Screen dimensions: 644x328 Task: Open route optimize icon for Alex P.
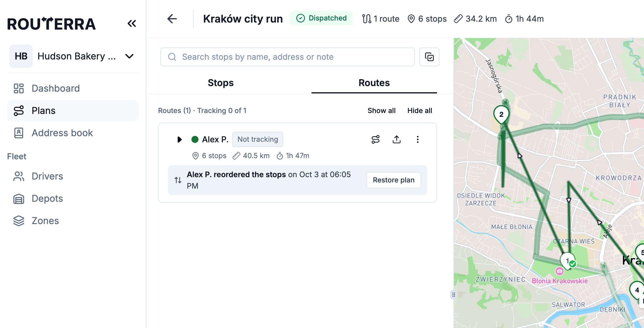click(375, 139)
